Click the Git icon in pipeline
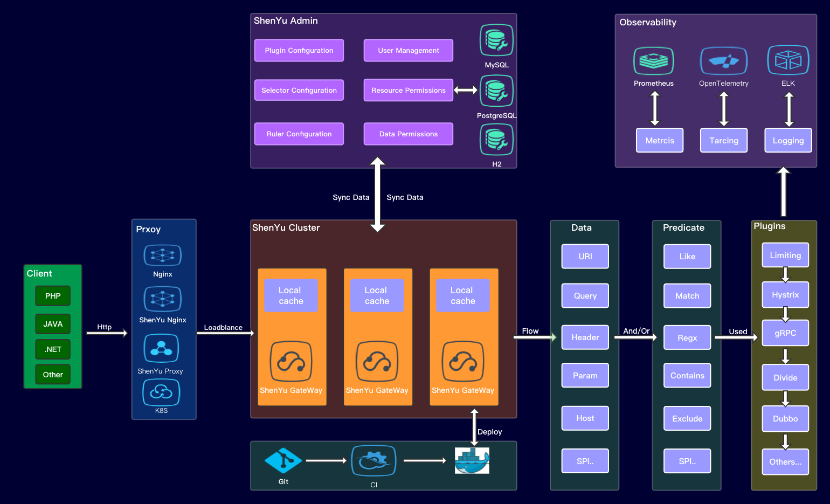 (283, 460)
